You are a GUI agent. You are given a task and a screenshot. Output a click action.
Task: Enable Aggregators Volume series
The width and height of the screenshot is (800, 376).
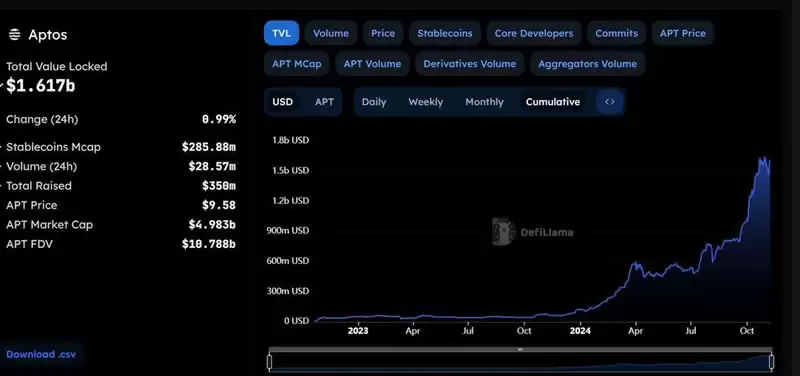click(588, 64)
